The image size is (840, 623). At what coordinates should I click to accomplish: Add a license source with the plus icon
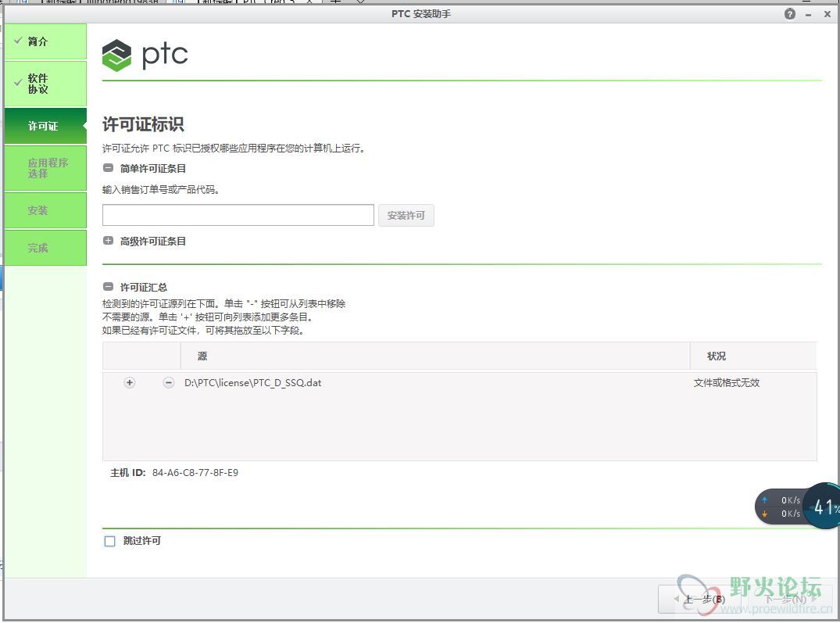[x=129, y=382]
